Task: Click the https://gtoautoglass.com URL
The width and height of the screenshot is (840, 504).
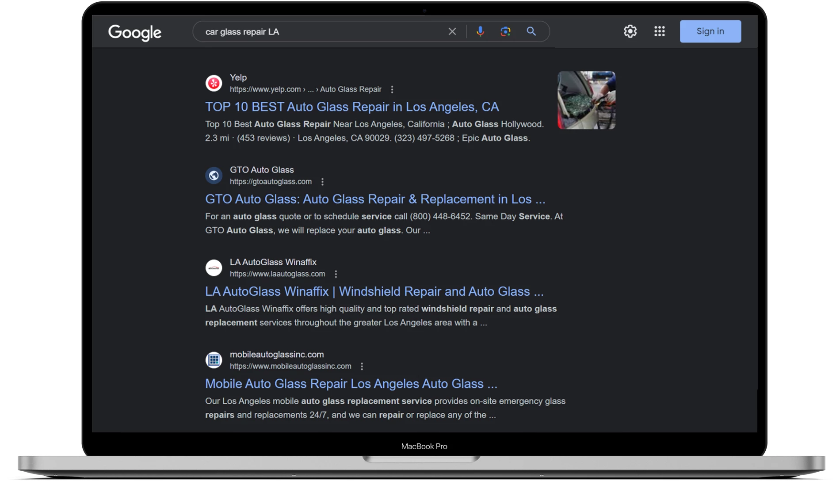Action: click(x=271, y=182)
